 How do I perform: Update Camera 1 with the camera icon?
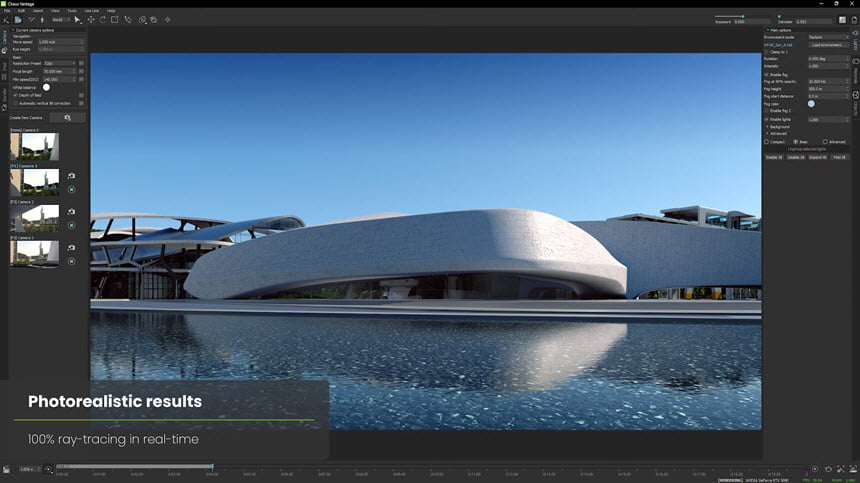[71, 176]
